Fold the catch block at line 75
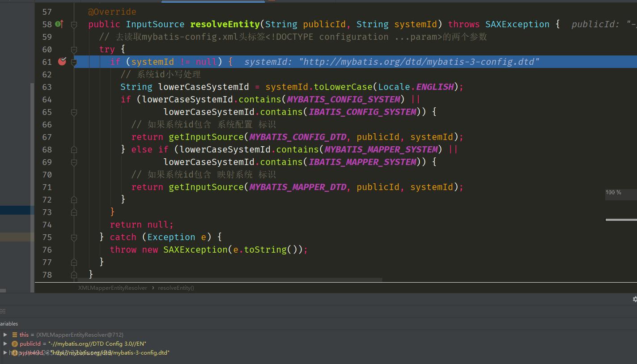The width and height of the screenshot is (637, 364). 74,237
